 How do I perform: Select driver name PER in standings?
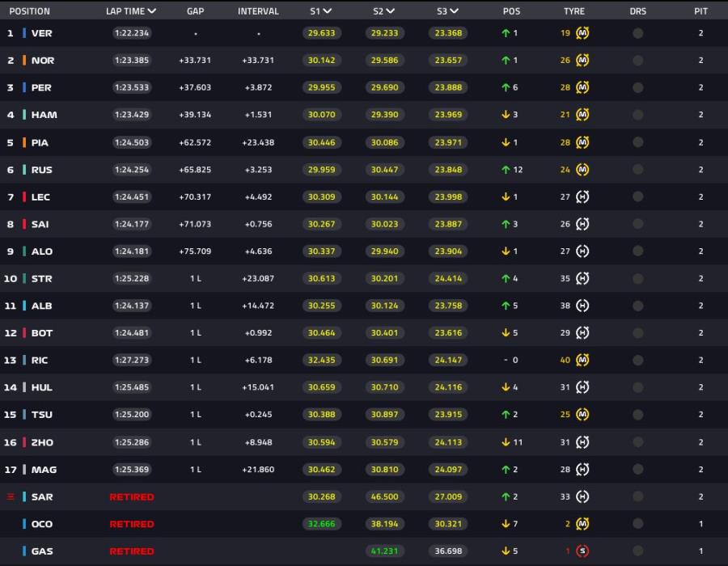[42, 87]
